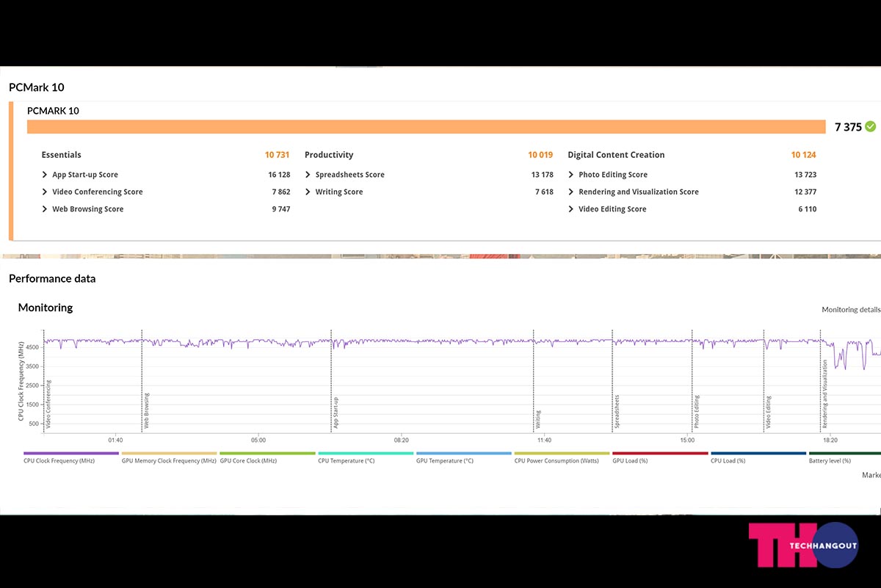The image size is (881, 588).
Task: Click the orange PCMark 10 score bar
Action: (427, 127)
